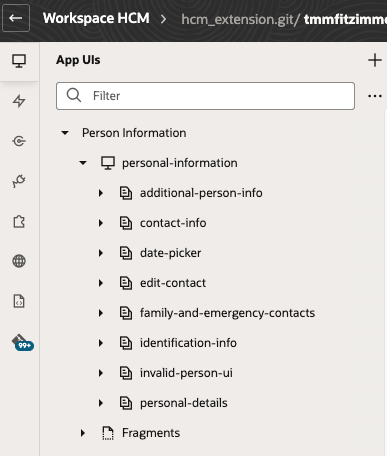Collapse the Person Information node
Screen dimensions: 387x456
tap(65, 133)
